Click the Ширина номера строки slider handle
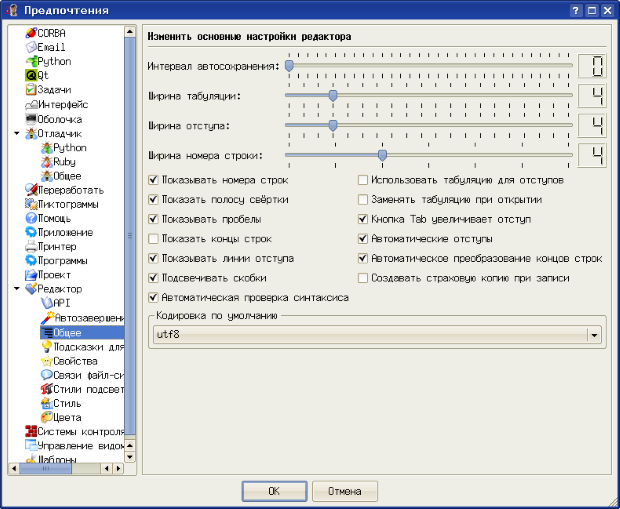This screenshot has height=509, width=620. (382, 155)
